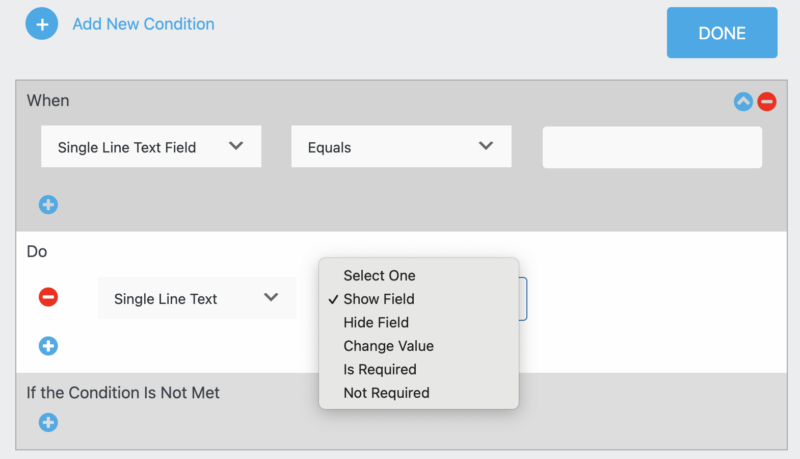This screenshot has height=459, width=800.
Task: Click the blue plus Add New Condition icon
Action: (x=42, y=23)
